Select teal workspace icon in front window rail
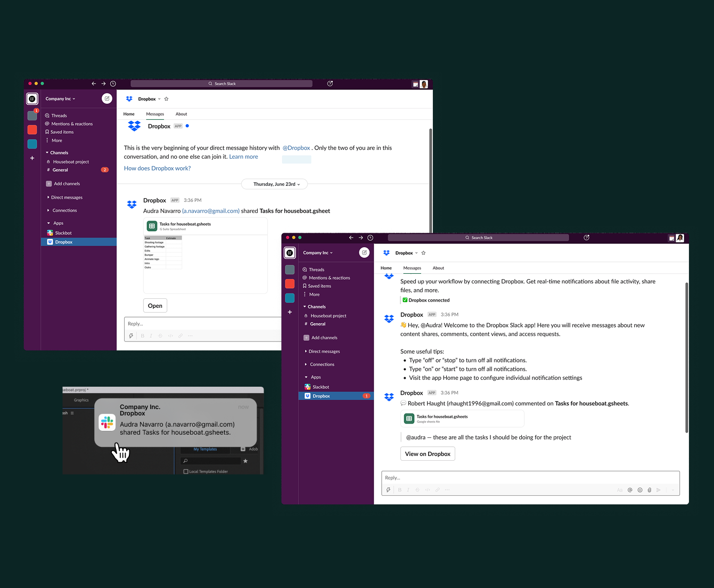 point(290,298)
